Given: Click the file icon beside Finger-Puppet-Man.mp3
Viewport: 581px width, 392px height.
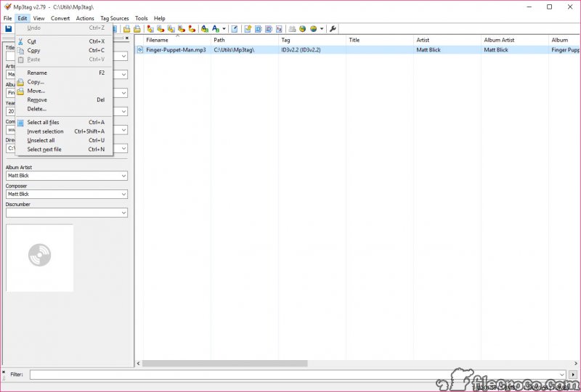Looking at the screenshot, I should (140, 49).
